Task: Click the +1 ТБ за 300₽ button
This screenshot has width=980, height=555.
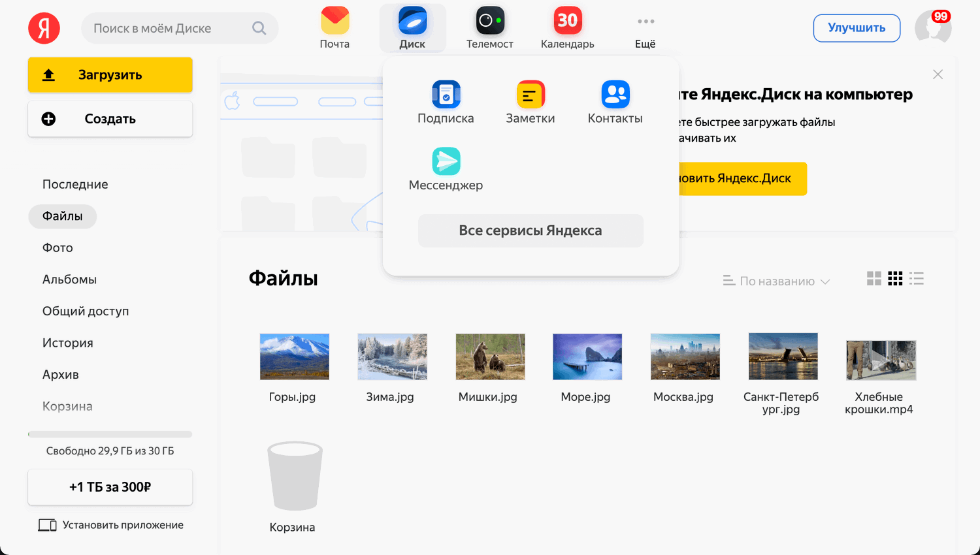Action: (110, 487)
